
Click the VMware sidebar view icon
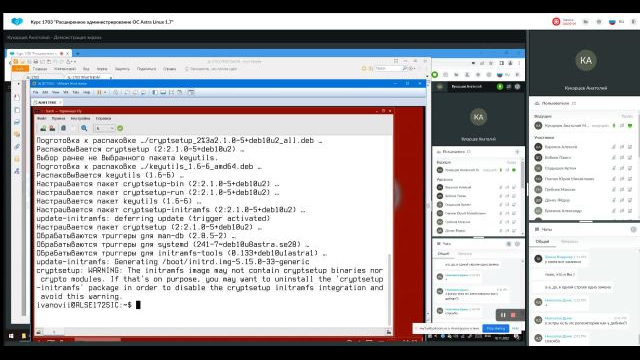point(155,92)
